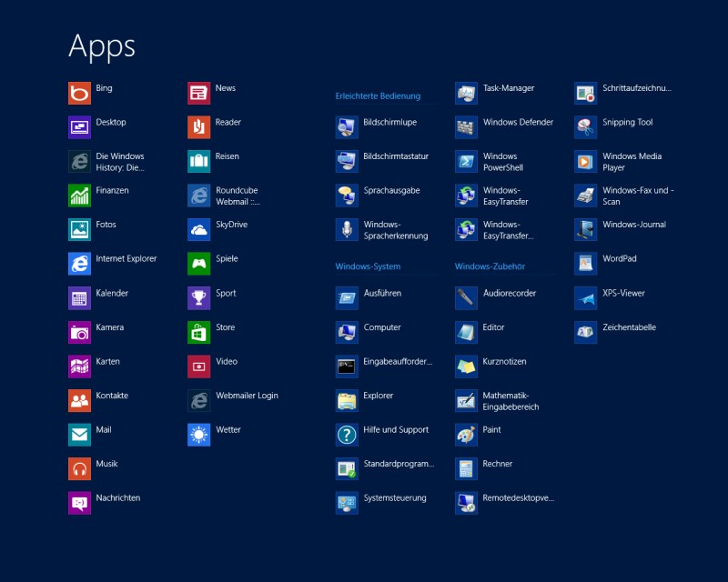This screenshot has height=582, width=728.
Task: Launch the Spiele gamepad icon
Action: point(198,264)
